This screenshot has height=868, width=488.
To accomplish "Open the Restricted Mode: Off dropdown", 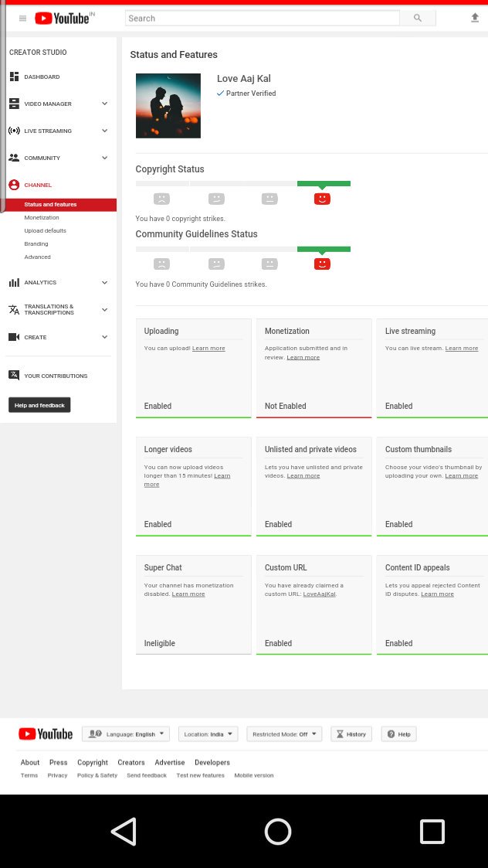I will (x=284, y=734).
